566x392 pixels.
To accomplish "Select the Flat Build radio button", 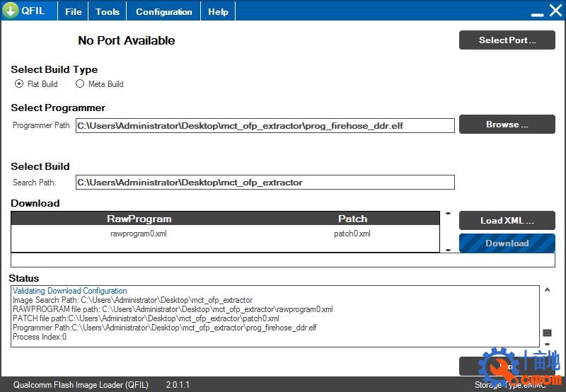I will [19, 83].
